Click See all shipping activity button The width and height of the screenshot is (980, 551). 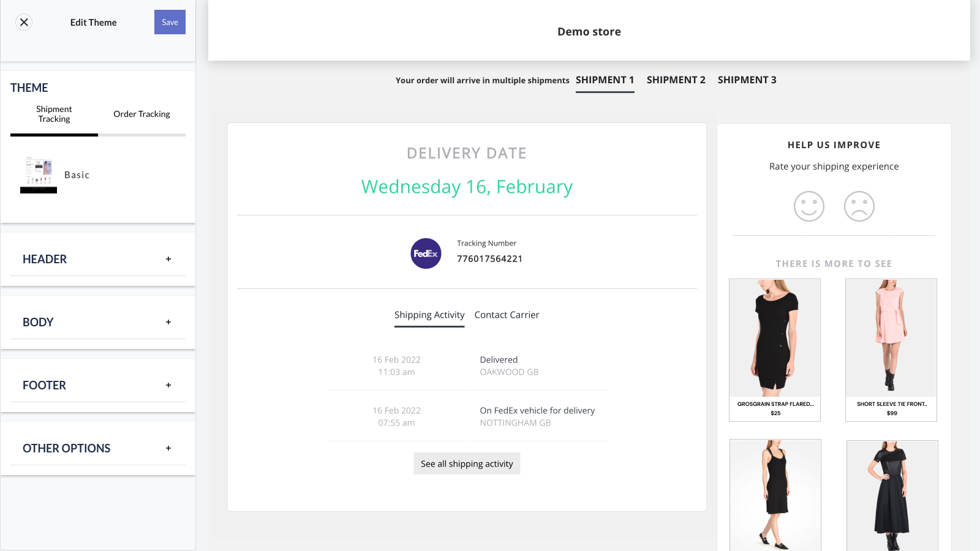coord(467,463)
